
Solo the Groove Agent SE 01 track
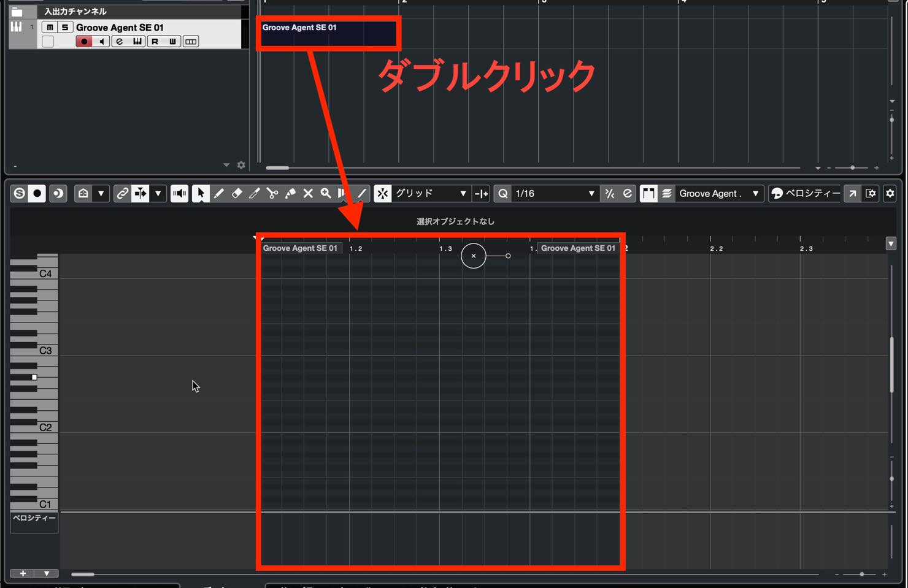[65, 27]
